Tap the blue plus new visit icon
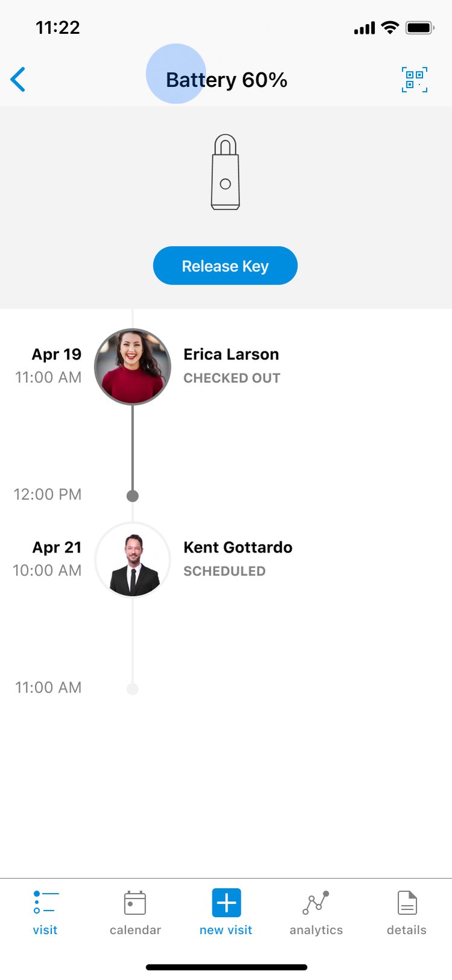Image resolution: width=452 pixels, height=980 pixels. [x=226, y=903]
